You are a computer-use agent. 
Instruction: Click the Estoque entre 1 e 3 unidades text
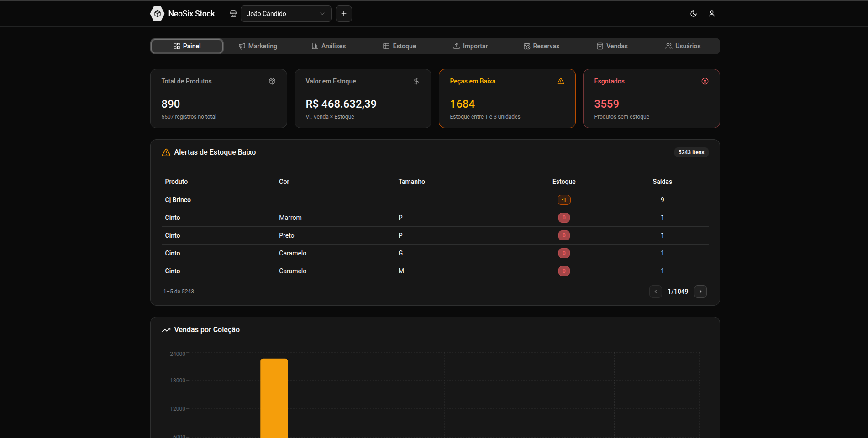point(485,117)
